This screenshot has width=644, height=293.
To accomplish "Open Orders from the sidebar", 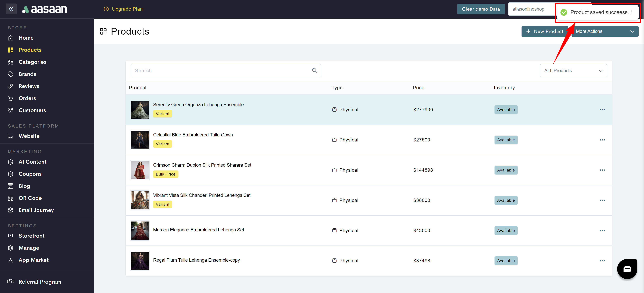I will click(27, 98).
